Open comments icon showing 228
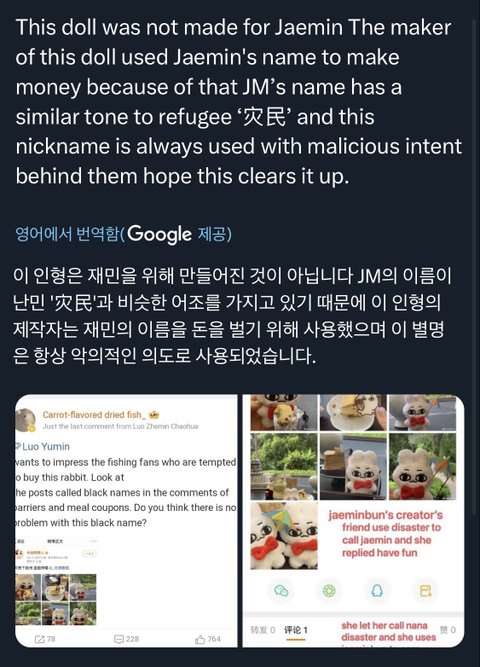Viewport: 480px width, 667px height. [126, 638]
